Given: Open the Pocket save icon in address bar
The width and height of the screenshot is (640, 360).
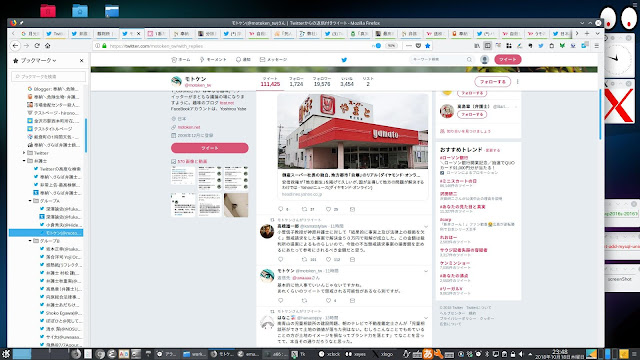Looking at the screenshot, I should [418, 46].
